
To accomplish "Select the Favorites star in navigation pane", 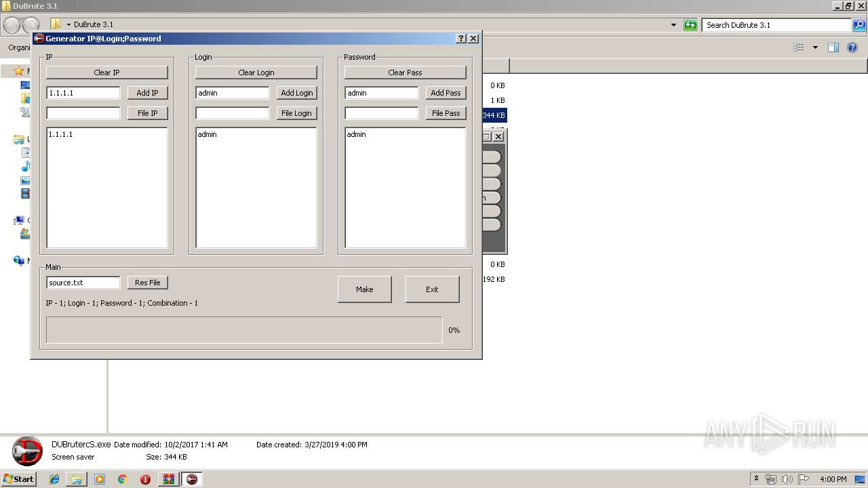I will [19, 71].
